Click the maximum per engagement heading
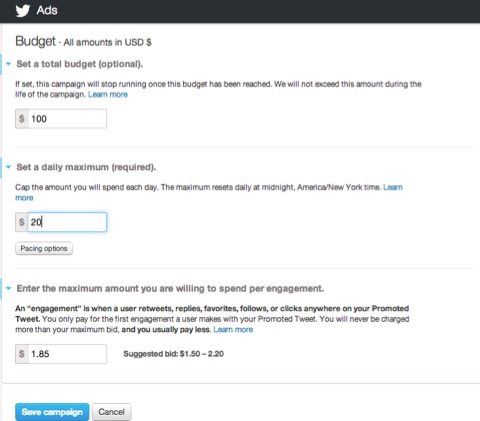Screen dimensions: 480x421 click(x=170, y=289)
